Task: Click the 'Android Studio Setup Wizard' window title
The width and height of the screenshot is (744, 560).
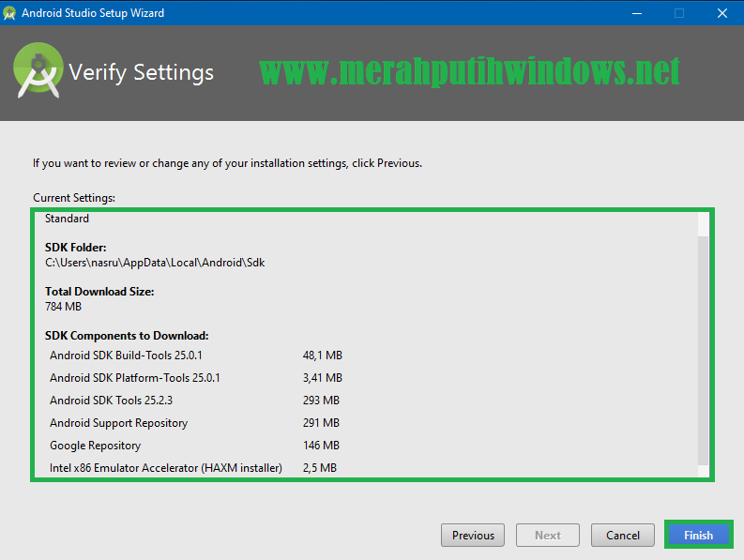Action: pyautogui.click(x=93, y=13)
